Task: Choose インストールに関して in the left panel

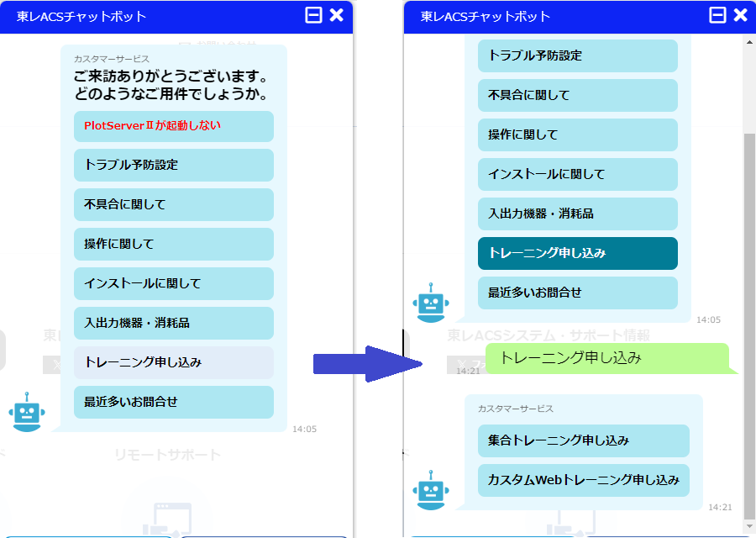Action: click(173, 283)
